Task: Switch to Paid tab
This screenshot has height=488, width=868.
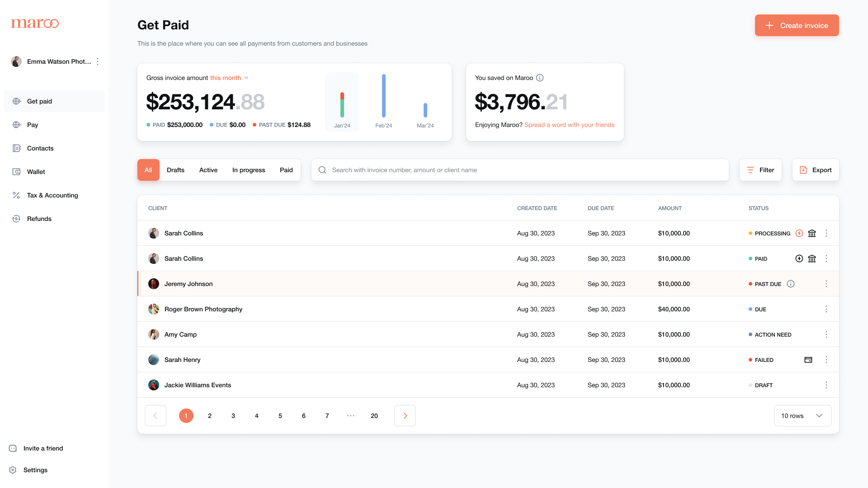Action: 286,170
